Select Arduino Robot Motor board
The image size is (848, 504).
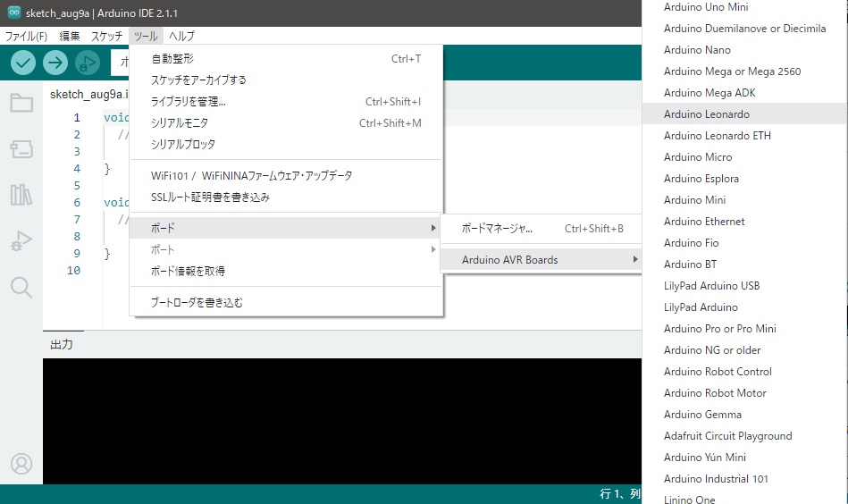coord(744,393)
